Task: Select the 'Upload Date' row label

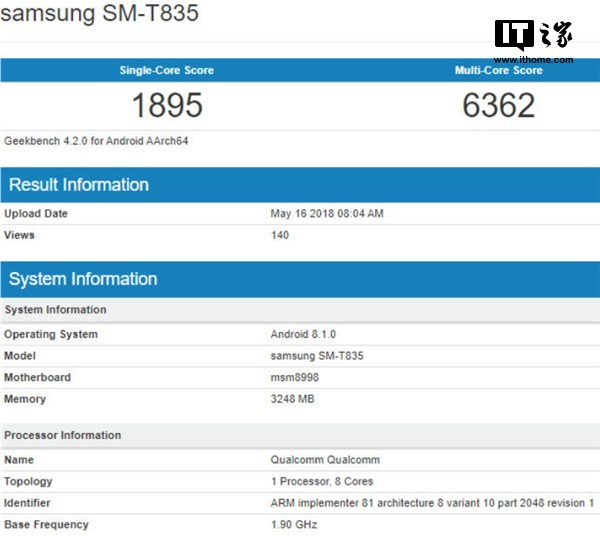Action: 36,213
